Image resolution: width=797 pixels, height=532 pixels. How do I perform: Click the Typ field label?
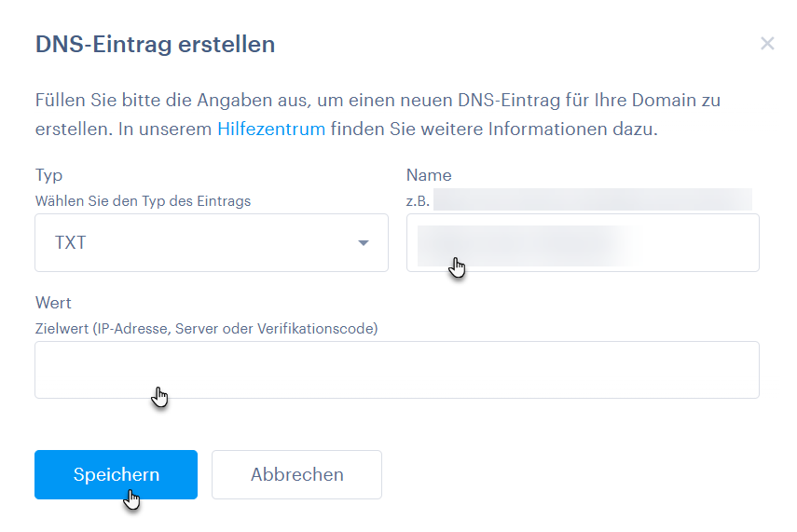click(x=48, y=175)
